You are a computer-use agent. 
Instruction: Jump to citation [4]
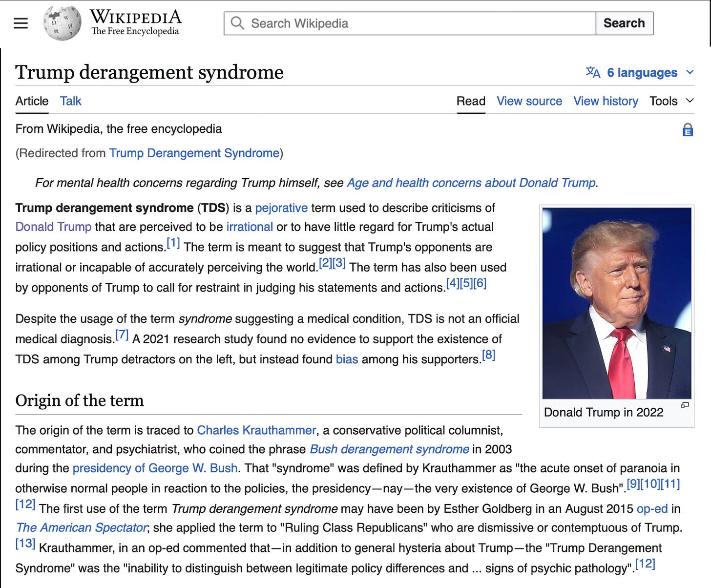453,283
